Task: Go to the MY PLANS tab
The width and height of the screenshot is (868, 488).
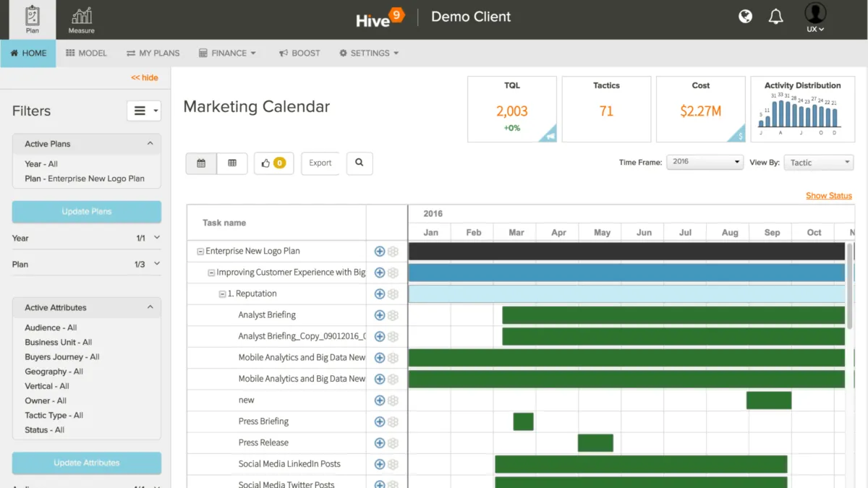Action: [x=153, y=53]
